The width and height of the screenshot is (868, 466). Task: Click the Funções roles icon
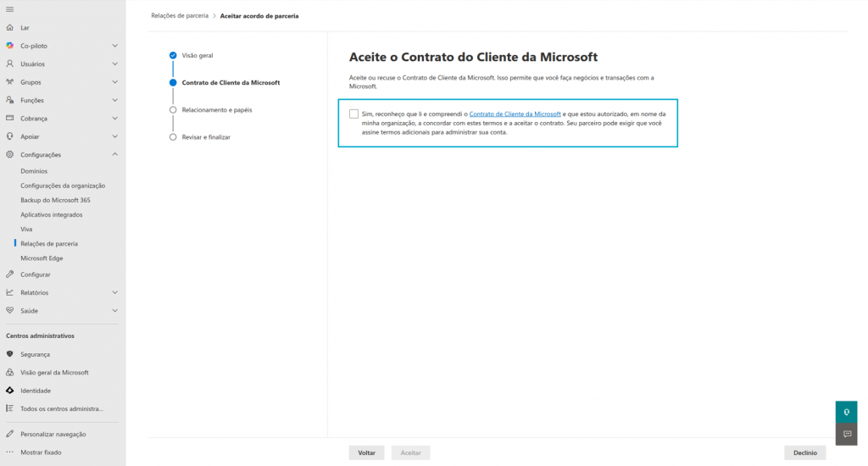[x=10, y=100]
